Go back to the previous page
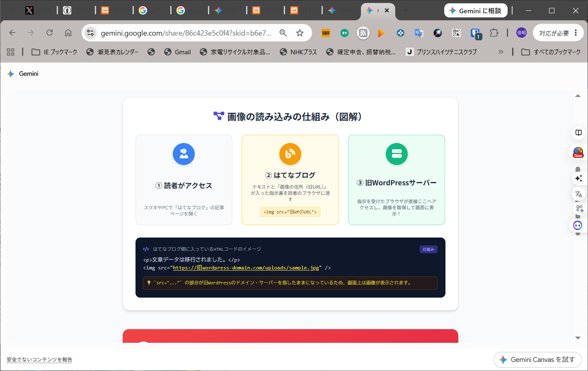The image size is (588, 371). pos(12,33)
